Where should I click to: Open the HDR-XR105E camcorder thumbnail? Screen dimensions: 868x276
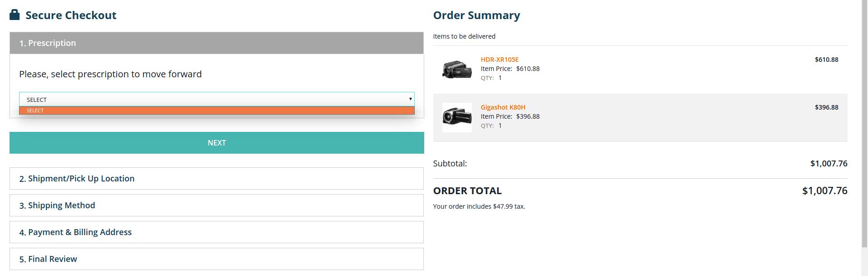457,70
